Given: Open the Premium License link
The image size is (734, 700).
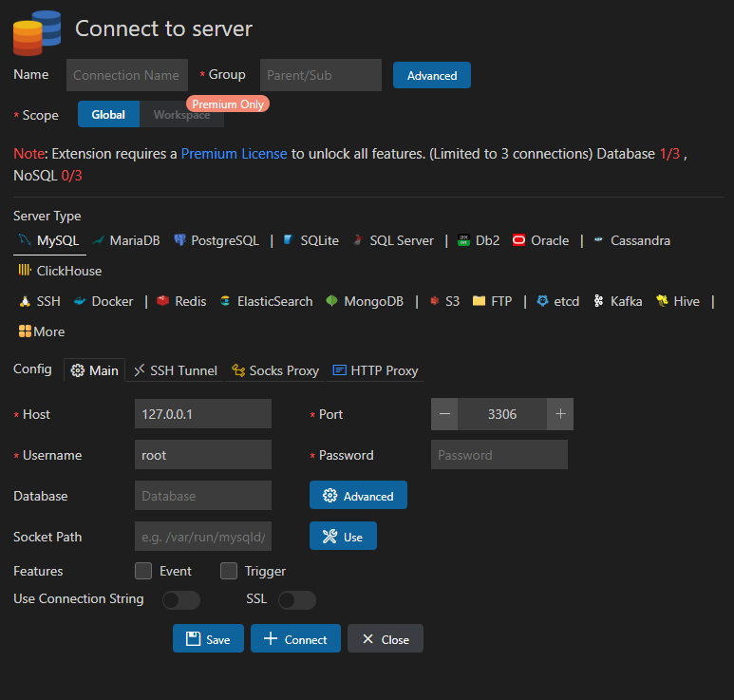Looking at the screenshot, I should (234, 154).
